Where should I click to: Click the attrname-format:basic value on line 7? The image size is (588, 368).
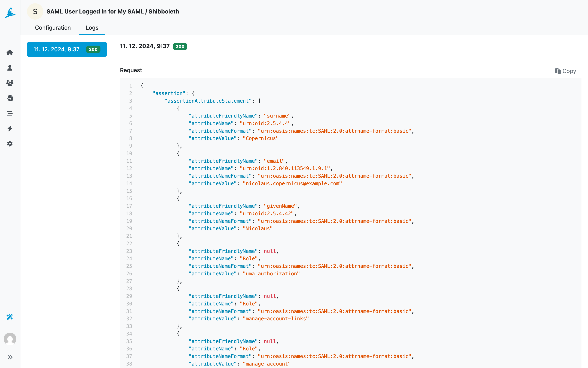[335, 131]
